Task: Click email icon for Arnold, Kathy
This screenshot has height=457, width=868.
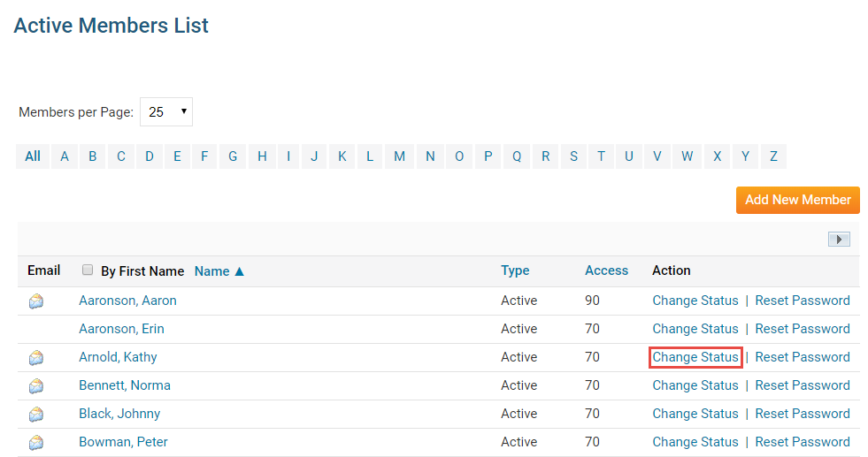Action: pyautogui.click(x=36, y=358)
